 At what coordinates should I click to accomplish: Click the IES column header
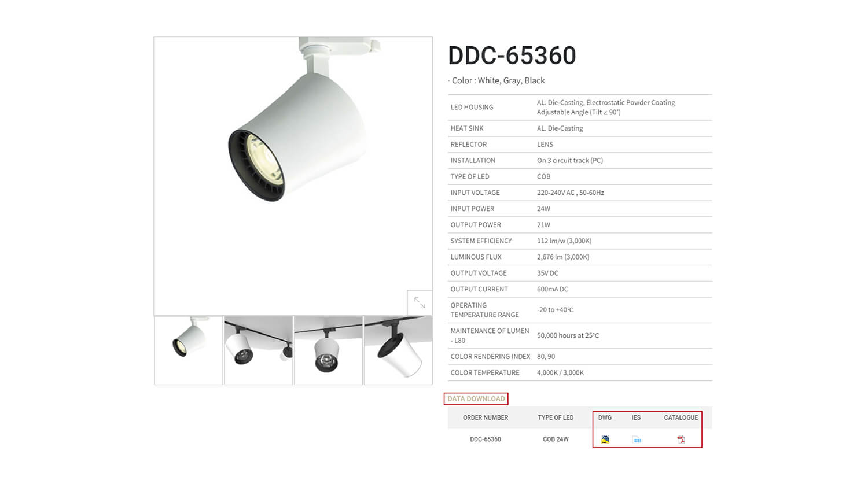636,417
